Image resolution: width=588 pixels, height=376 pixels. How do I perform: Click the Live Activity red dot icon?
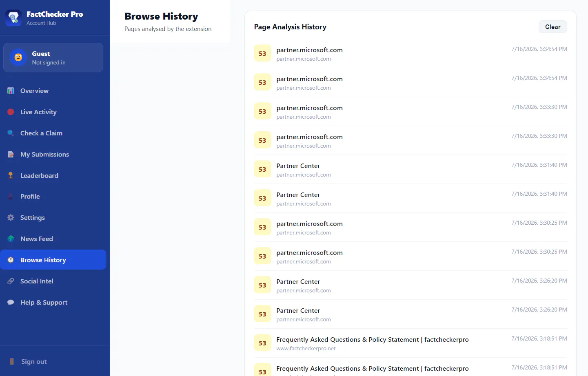coord(11,112)
